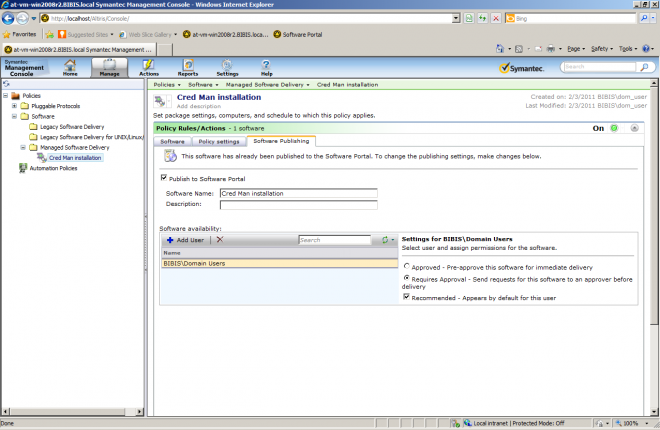Click the Add to Favorites bar star icon
The width and height of the screenshot is (660, 430).
coord(50,35)
